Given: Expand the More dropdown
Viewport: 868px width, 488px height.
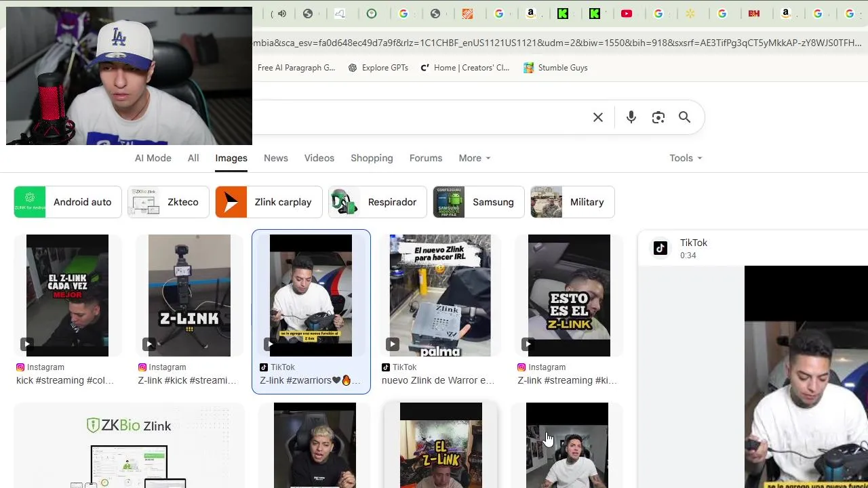Looking at the screenshot, I should [x=474, y=158].
